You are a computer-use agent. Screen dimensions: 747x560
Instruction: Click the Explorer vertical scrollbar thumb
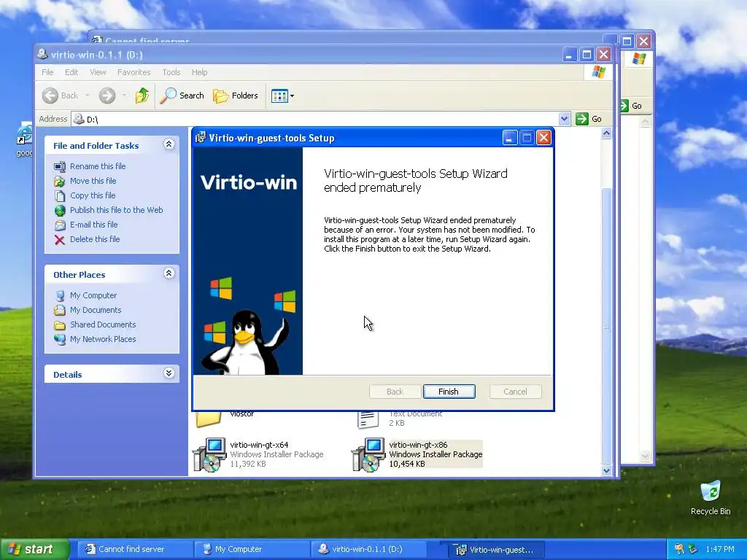point(606,326)
